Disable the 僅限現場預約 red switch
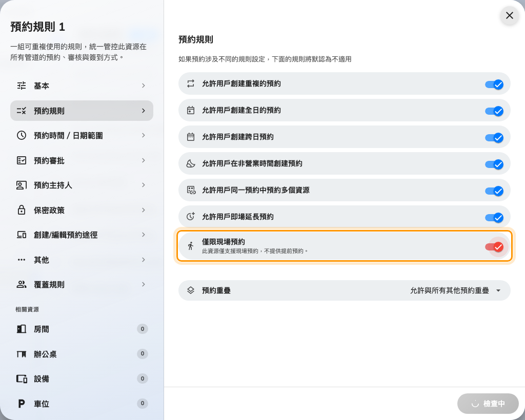 tap(494, 247)
